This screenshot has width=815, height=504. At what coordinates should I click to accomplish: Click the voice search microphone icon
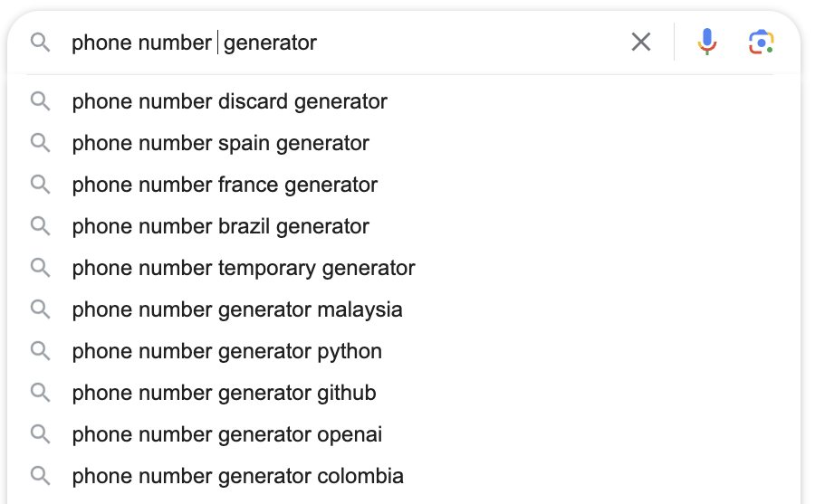[707, 42]
